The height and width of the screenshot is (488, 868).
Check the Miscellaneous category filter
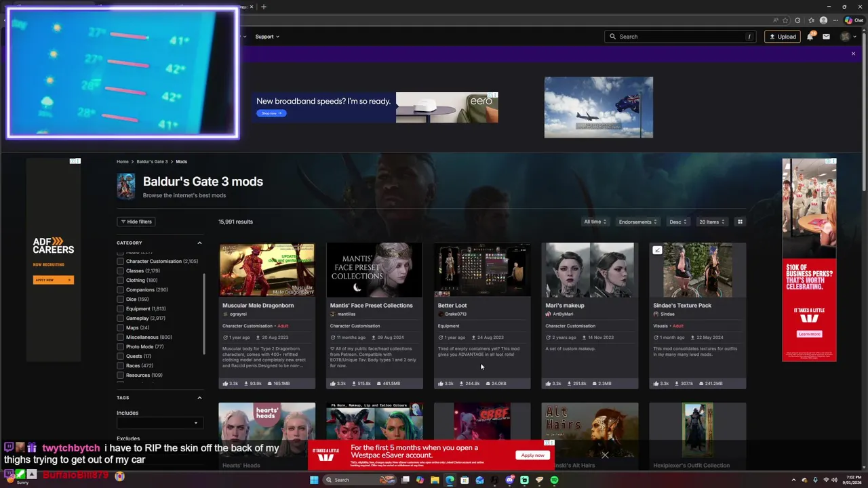pyautogui.click(x=120, y=337)
